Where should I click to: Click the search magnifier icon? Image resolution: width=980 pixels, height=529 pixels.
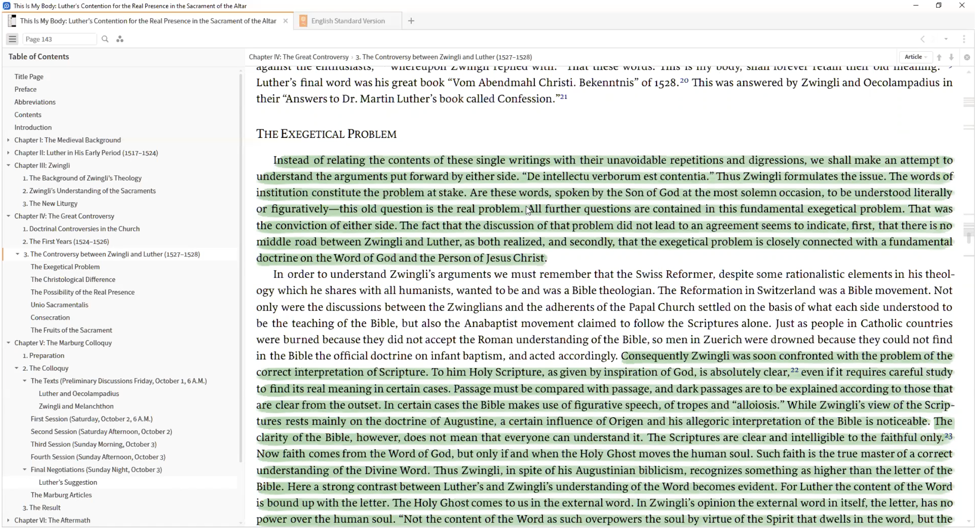pyautogui.click(x=105, y=39)
